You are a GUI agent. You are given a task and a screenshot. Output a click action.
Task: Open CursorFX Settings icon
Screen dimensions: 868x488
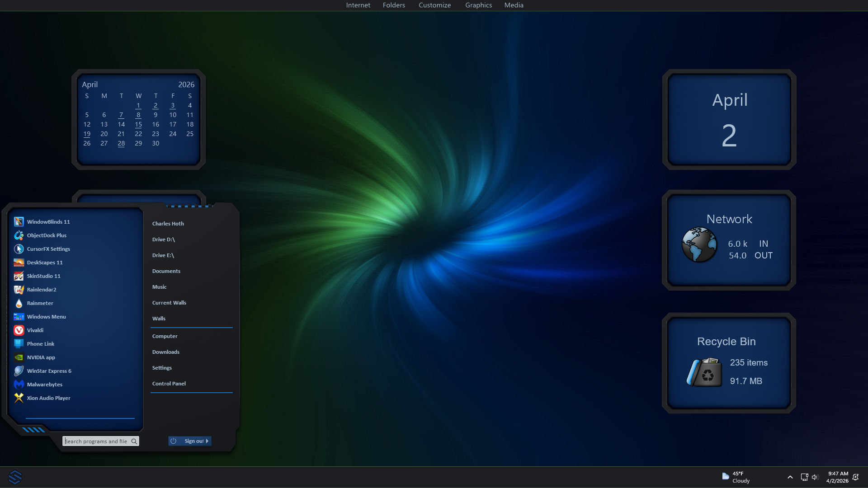click(x=19, y=249)
